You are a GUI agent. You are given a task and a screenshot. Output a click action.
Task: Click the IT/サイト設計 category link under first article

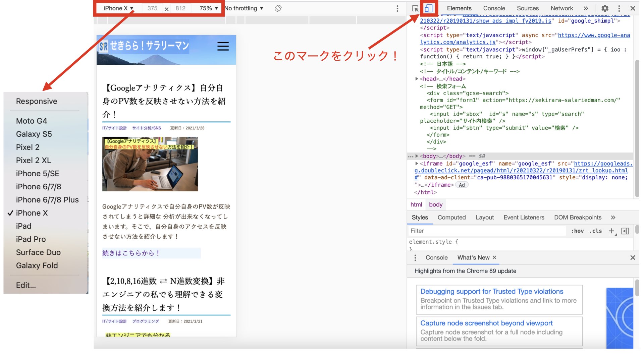click(x=114, y=128)
